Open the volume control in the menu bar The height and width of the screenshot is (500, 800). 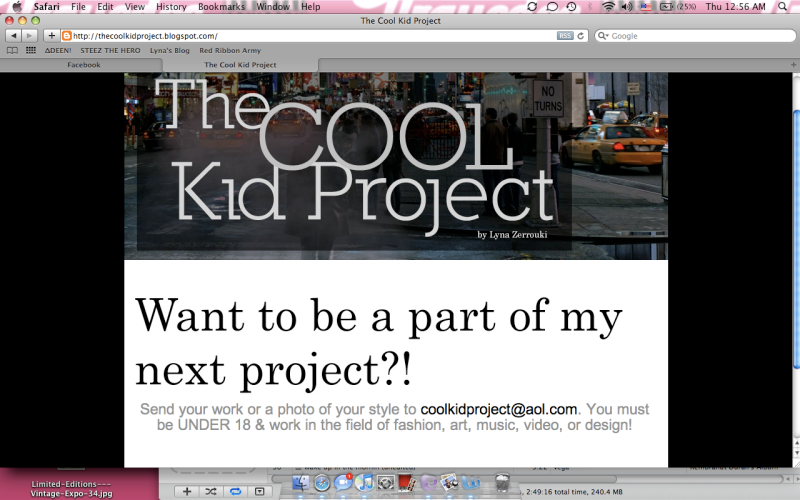[627, 7]
